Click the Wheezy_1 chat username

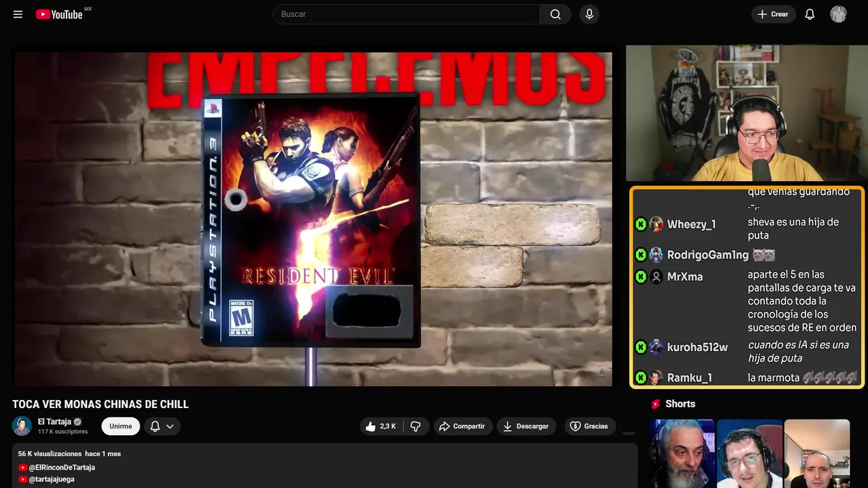click(x=691, y=224)
